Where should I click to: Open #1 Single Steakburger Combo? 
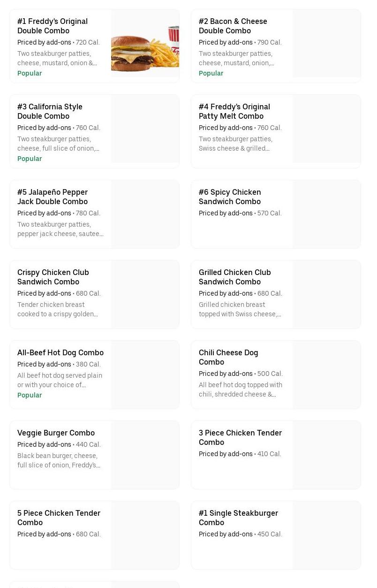tap(238, 518)
